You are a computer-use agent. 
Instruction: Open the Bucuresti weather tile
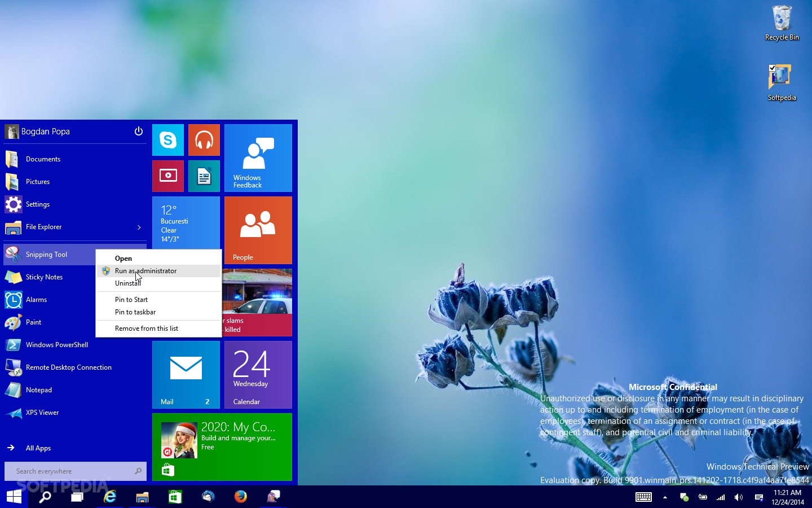[x=186, y=222]
